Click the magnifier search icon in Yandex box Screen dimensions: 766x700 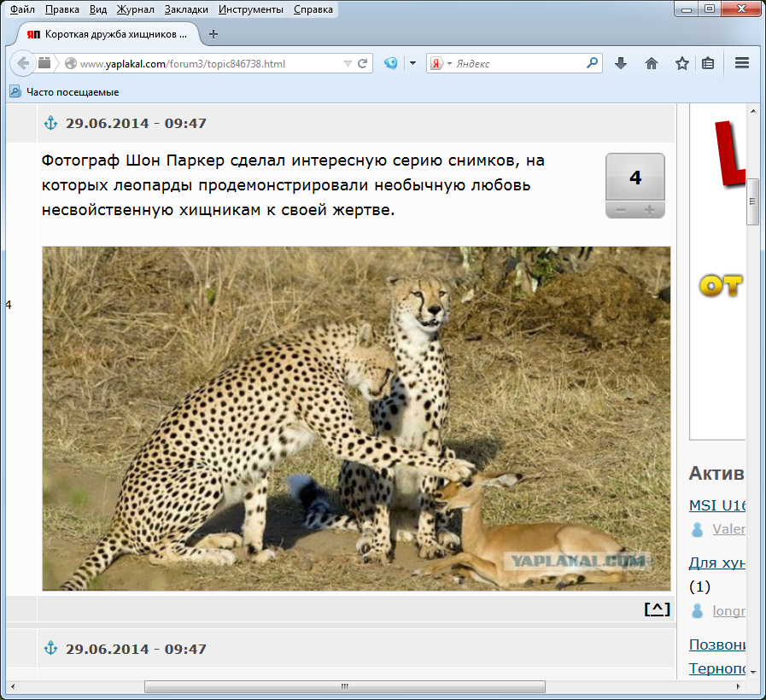592,63
